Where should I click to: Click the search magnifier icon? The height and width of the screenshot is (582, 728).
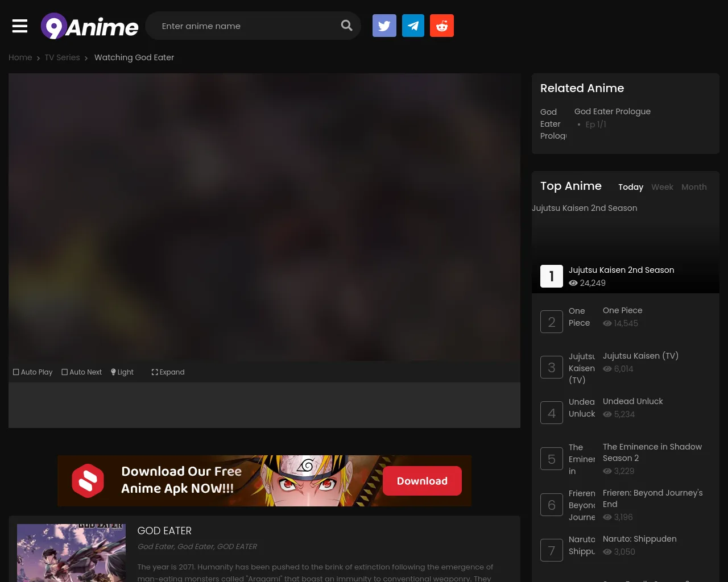(346, 26)
